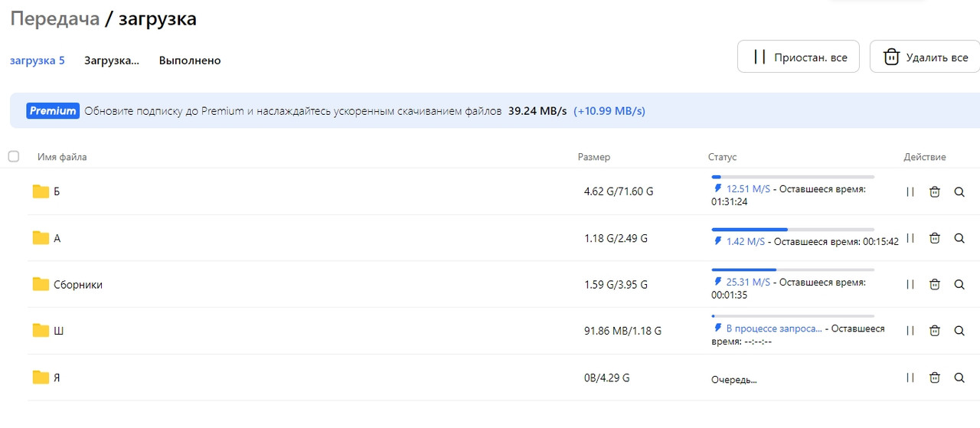Pause download of folder Ш
The height and width of the screenshot is (428, 980).
tap(910, 331)
